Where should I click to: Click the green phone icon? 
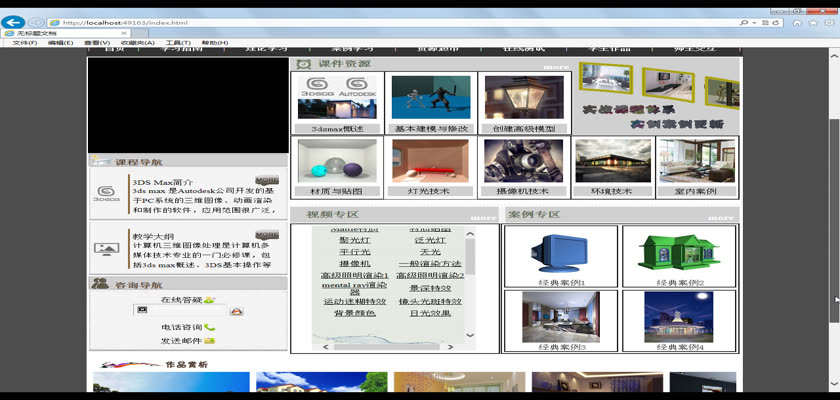coord(209,327)
